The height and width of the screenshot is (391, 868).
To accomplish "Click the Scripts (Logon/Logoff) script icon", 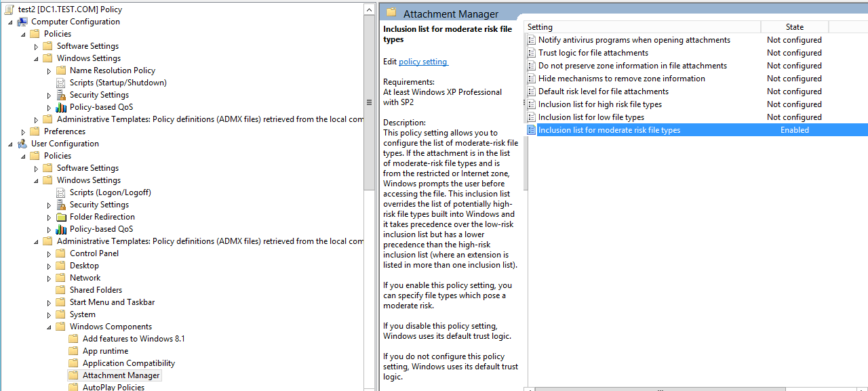I will 60,192.
